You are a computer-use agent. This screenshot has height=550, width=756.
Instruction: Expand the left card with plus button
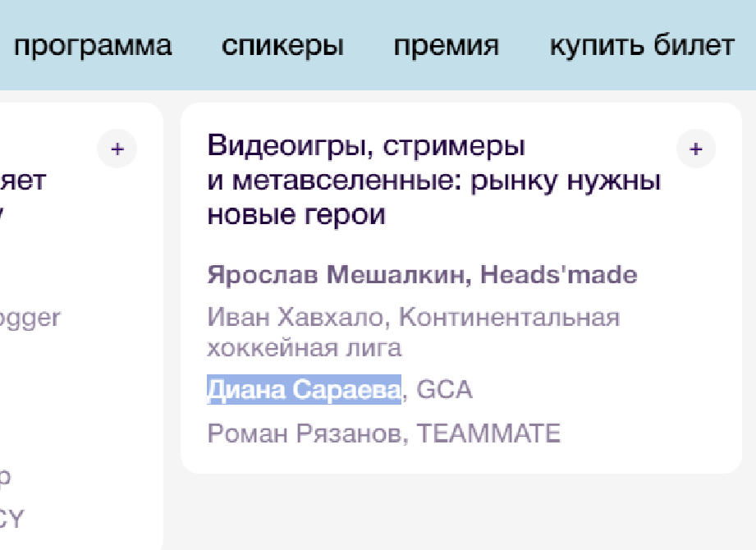117,149
